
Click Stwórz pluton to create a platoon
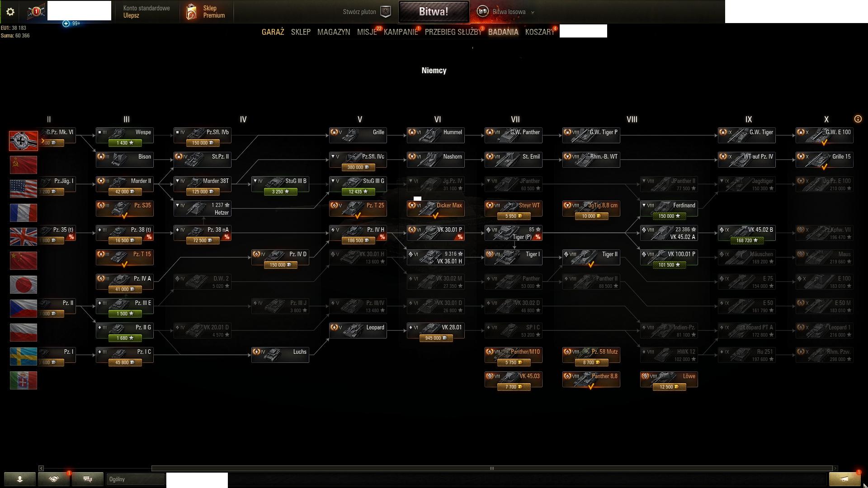pos(359,12)
